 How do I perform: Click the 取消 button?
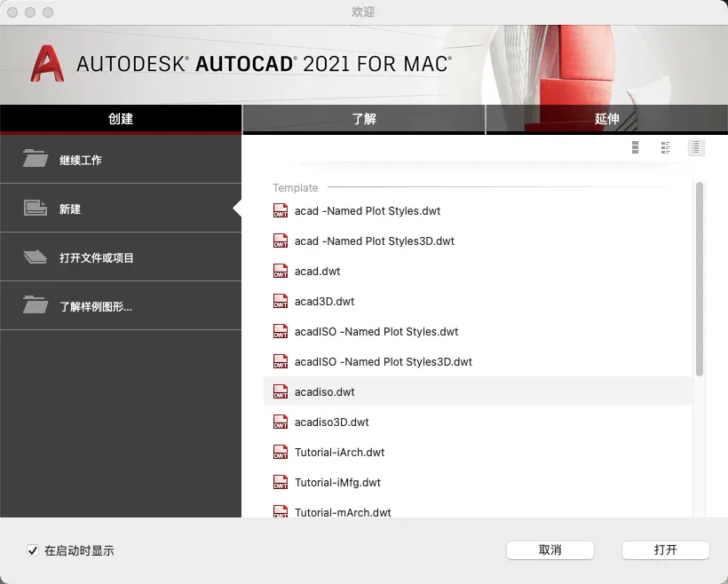tap(550, 550)
